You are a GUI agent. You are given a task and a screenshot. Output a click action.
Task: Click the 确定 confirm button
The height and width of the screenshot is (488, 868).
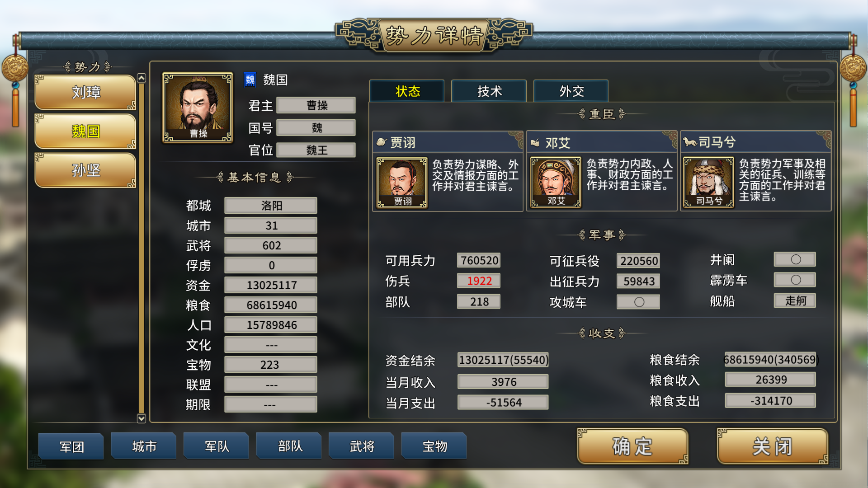pos(632,446)
